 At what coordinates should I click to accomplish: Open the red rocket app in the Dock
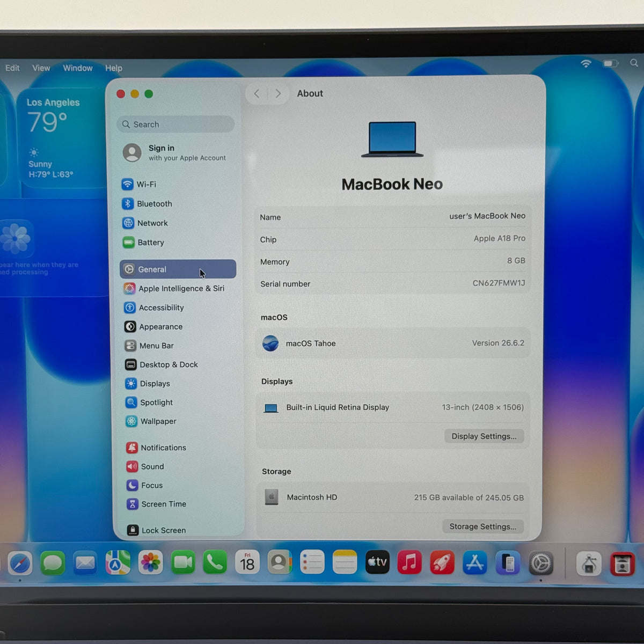(442, 563)
